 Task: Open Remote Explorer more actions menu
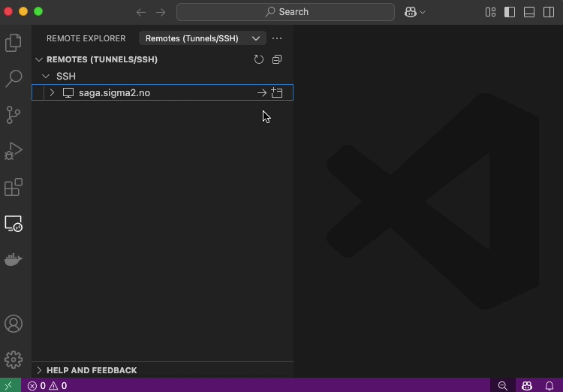(x=277, y=38)
